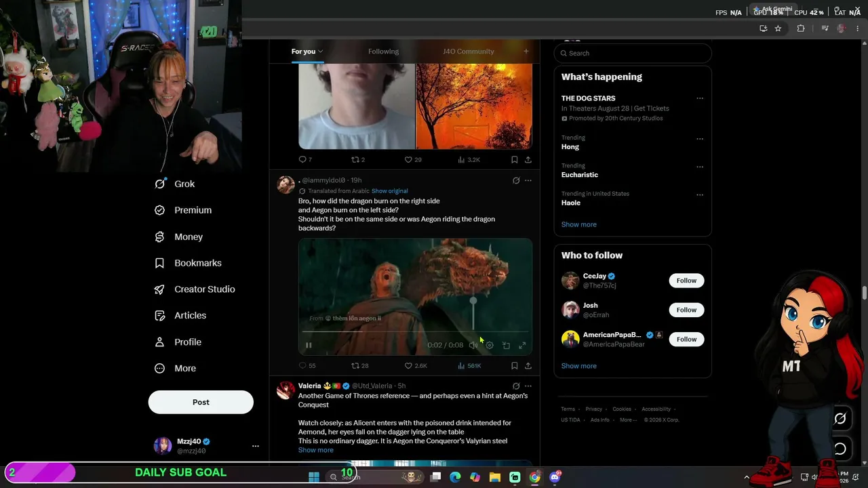This screenshot has width=868, height=488.
Task: Open Microsoft Edge from the taskbar
Action: [x=455, y=477]
